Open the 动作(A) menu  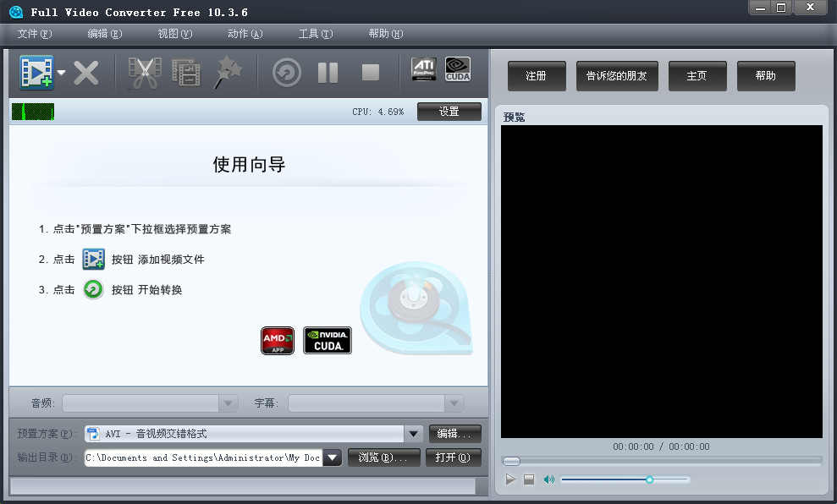click(245, 34)
